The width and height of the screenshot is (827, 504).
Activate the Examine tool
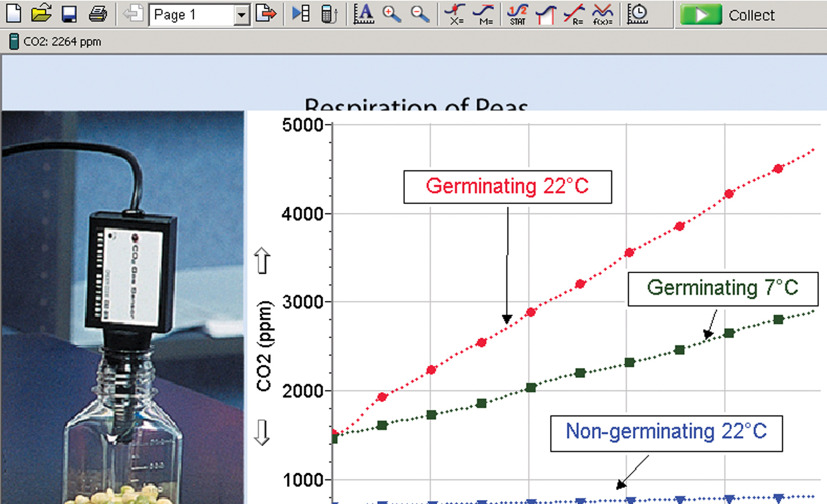pos(455,14)
